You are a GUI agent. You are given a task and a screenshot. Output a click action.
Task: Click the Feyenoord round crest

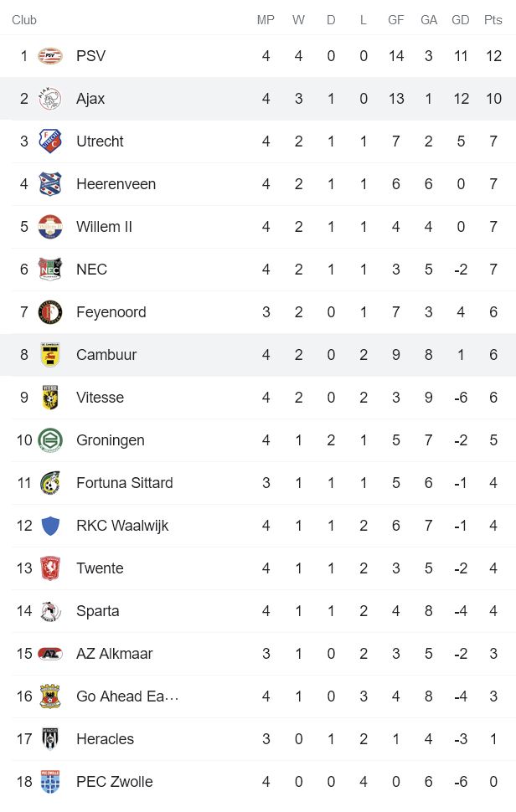click(x=50, y=312)
